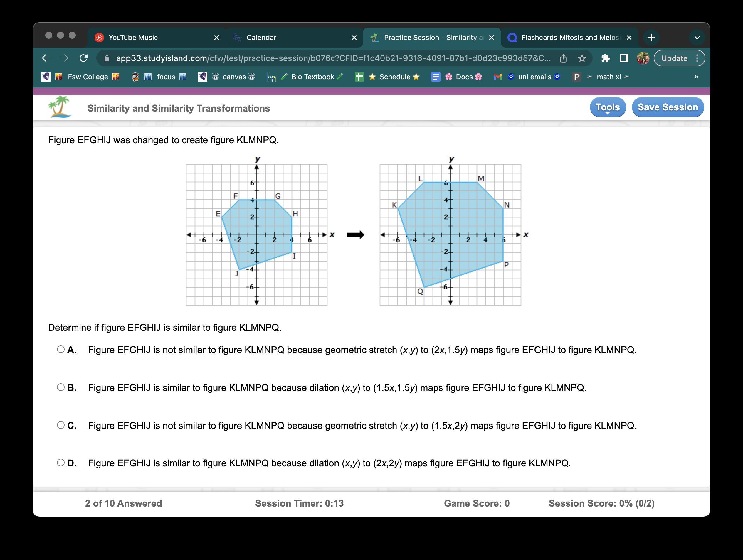
Task: Click the browser reload page icon
Action: [x=84, y=58]
